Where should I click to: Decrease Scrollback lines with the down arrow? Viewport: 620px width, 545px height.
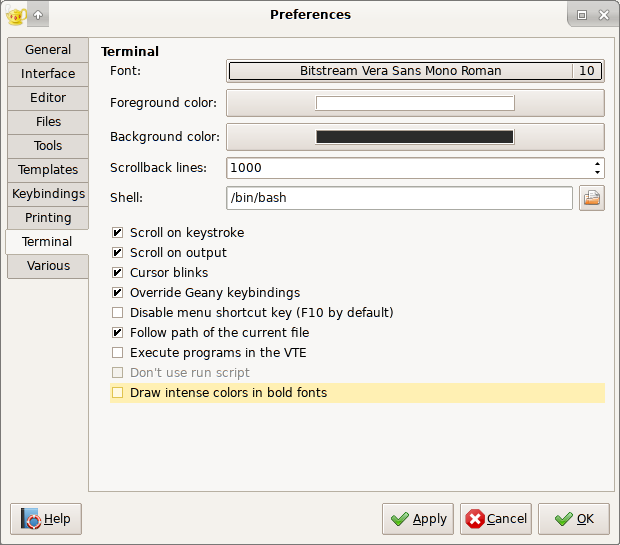click(x=598, y=172)
